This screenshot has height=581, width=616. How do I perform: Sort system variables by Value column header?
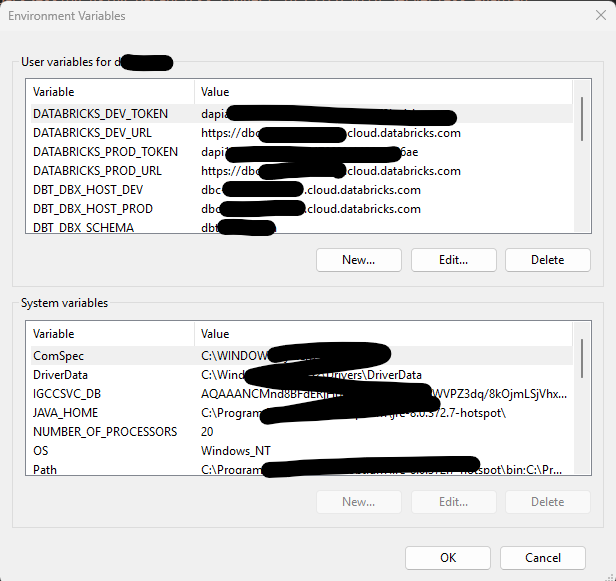pyautogui.click(x=383, y=334)
